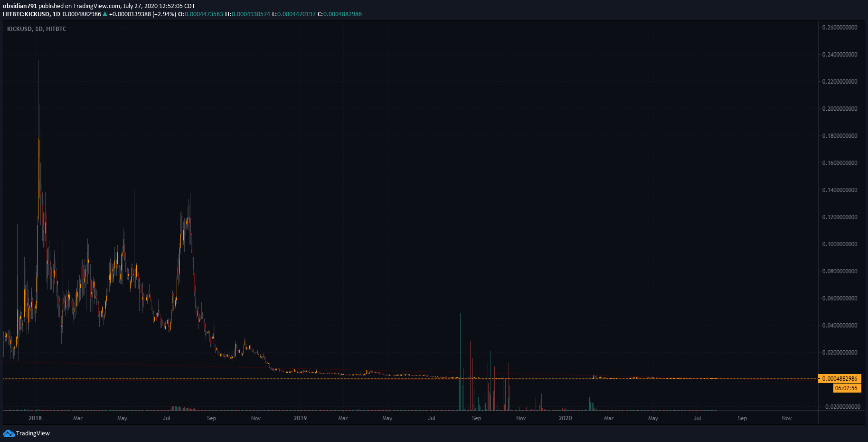
Task: Click the orange current price label 0.0004882986
Action: (x=840, y=379)
